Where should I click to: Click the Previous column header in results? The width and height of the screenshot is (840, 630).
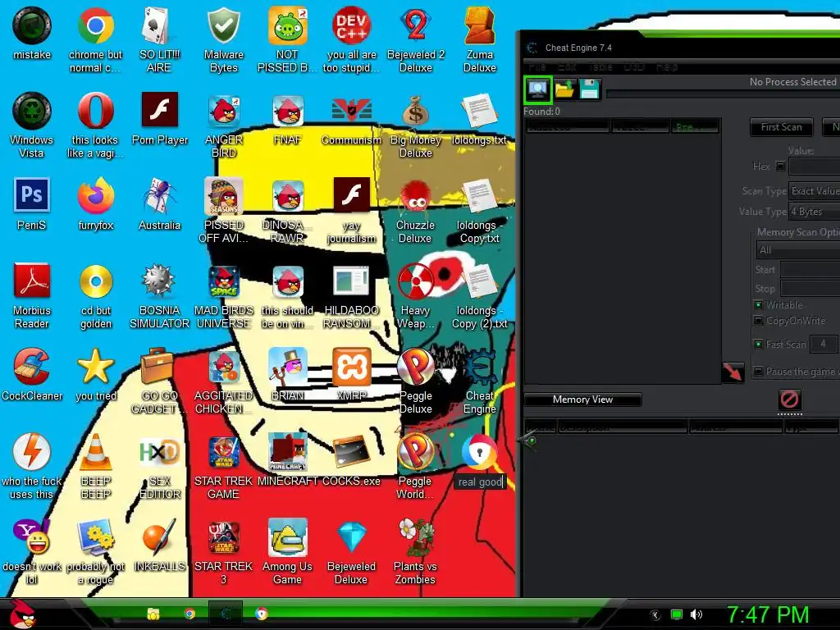(694, 127)
